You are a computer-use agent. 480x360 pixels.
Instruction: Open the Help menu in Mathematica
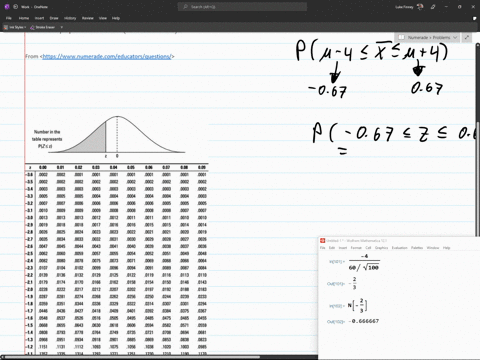pyautogui.click(x=446, y=248)
